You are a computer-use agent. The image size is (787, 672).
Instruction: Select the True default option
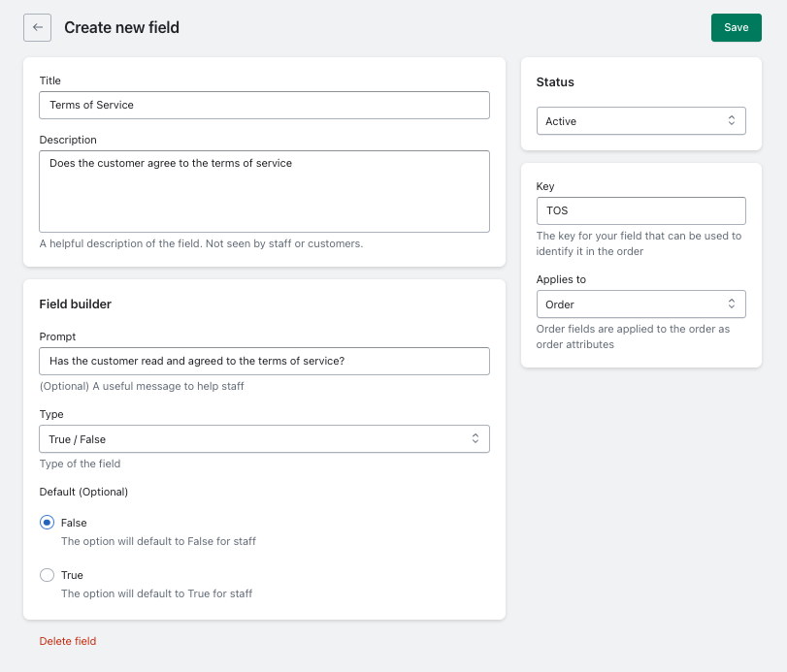46,574
